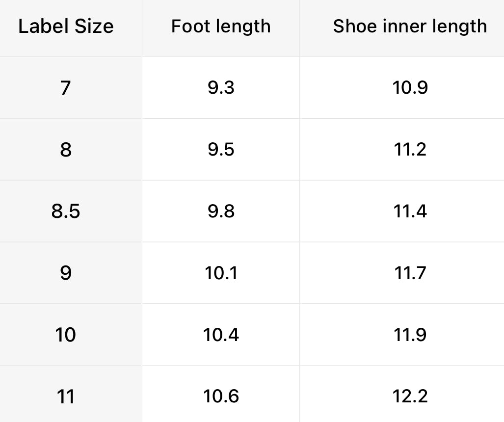Click the 11.9 shoe inner length cell

pos(410,335)
